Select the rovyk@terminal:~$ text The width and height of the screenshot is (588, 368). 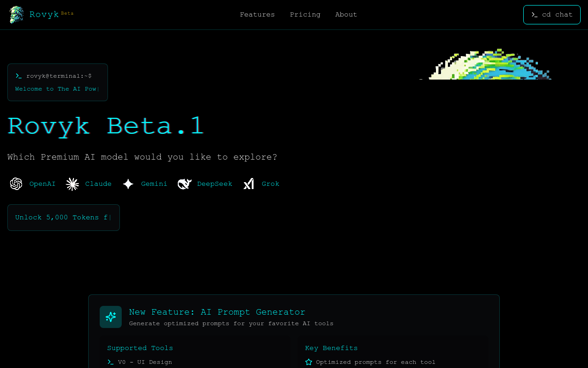click(59, 76)
